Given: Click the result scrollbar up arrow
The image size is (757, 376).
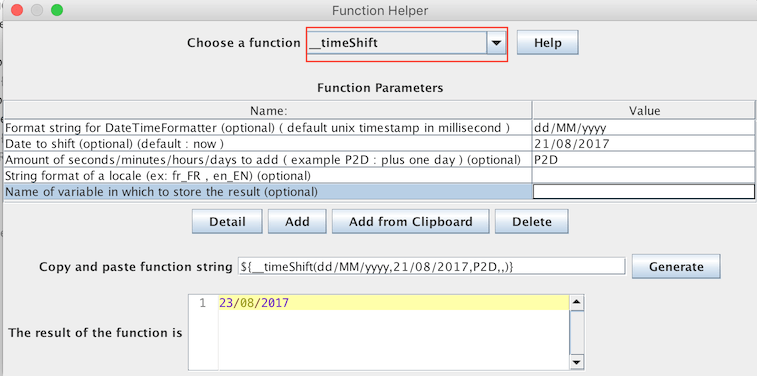Looking at the screenshot, I should click(x=577, y=303).
